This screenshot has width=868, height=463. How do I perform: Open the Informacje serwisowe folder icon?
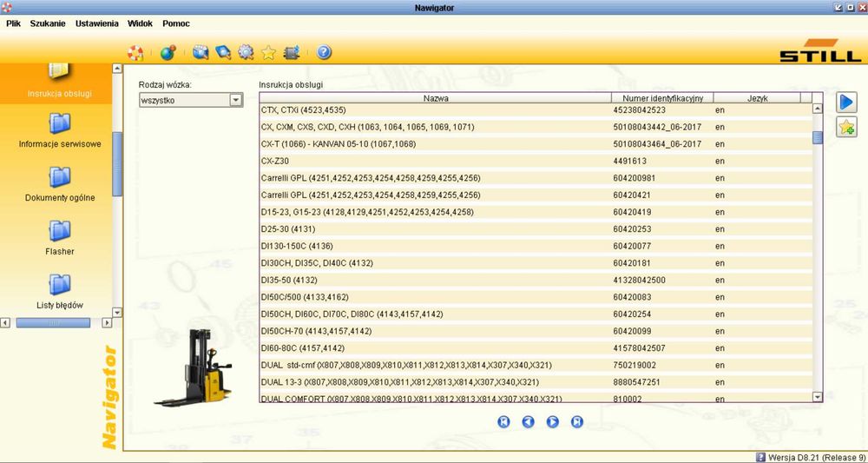click(x=60, y=123)
